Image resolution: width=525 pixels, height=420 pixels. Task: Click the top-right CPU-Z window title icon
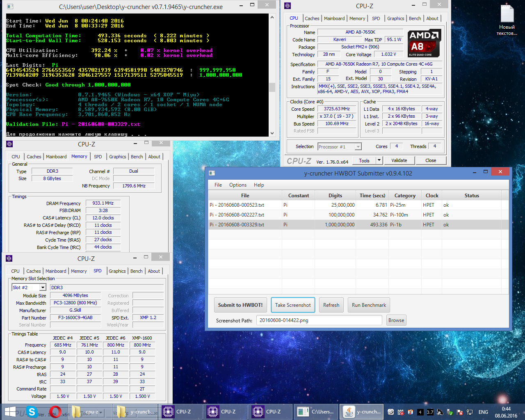288,6
